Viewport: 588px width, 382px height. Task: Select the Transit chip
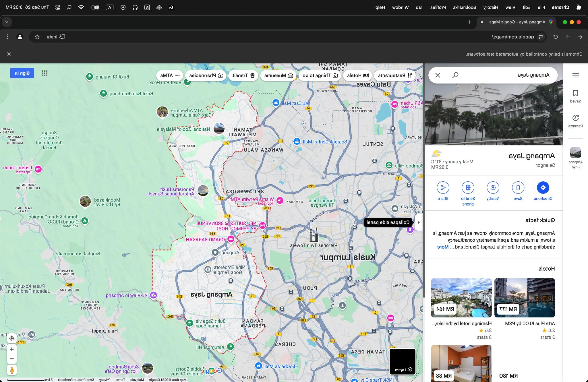click(x=243, y=75)
